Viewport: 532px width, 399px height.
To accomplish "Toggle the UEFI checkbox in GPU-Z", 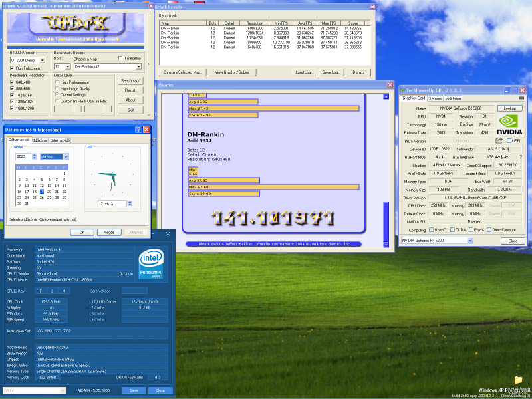I will (x=509, y=141).
